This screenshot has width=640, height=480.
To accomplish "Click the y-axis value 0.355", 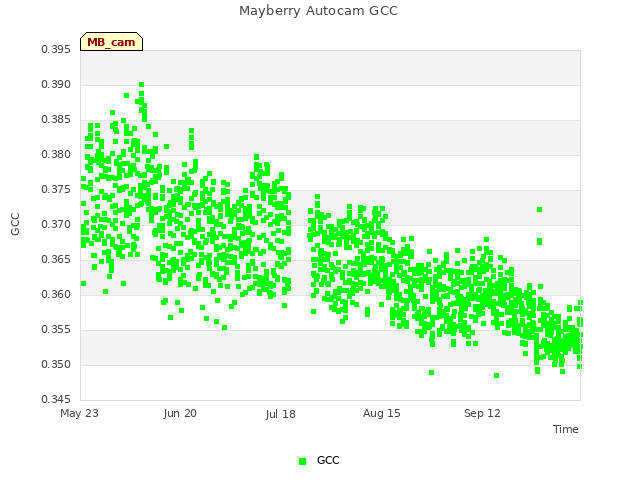I will click(56, 329).
